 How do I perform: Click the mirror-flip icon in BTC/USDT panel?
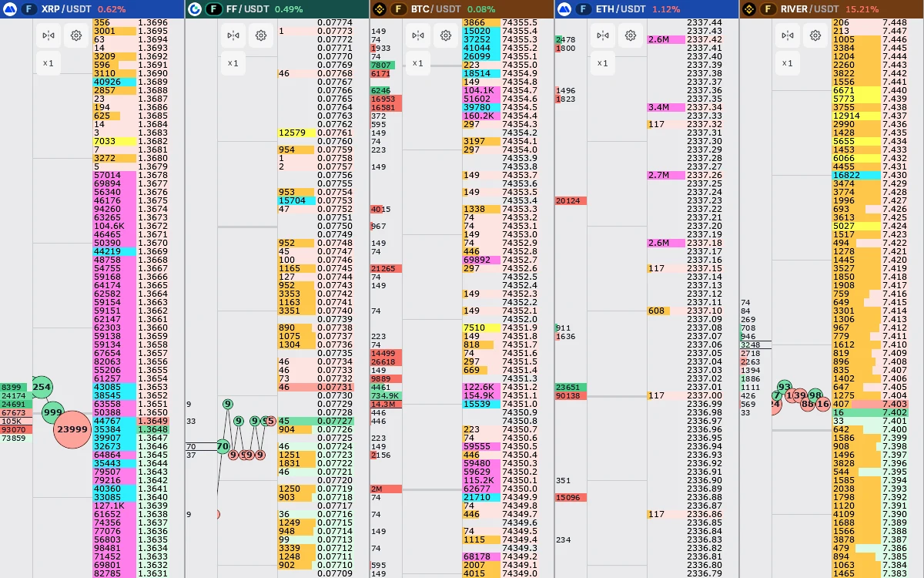(x=417, y=35)
